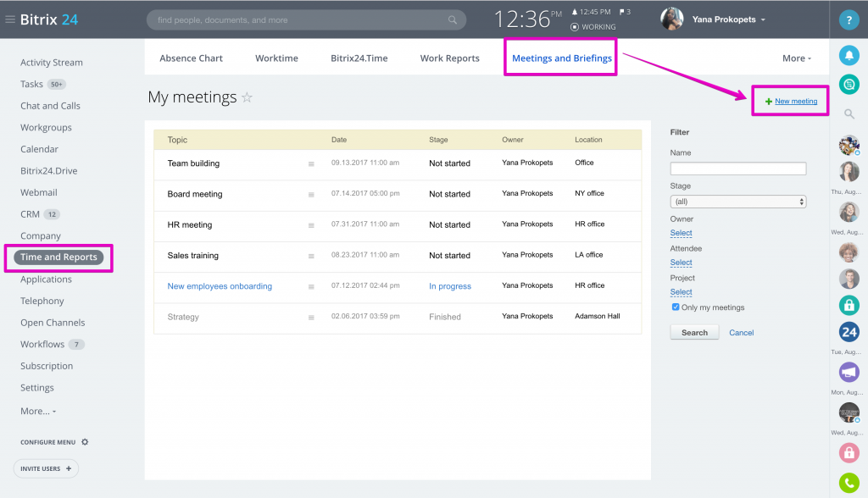Open the help question mark icon
Image resolution: width=868 pixels, height=498 pixels.
(849, 20)
